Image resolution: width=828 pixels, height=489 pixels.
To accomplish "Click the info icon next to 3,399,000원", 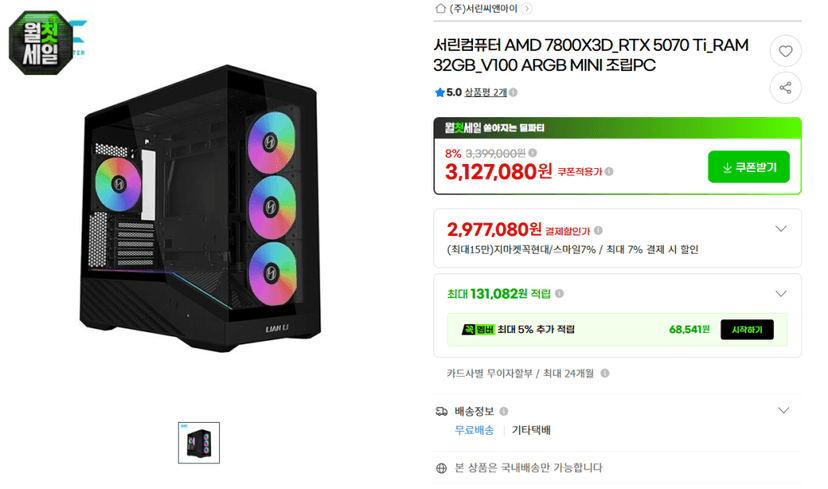I will tap(532, 153).
